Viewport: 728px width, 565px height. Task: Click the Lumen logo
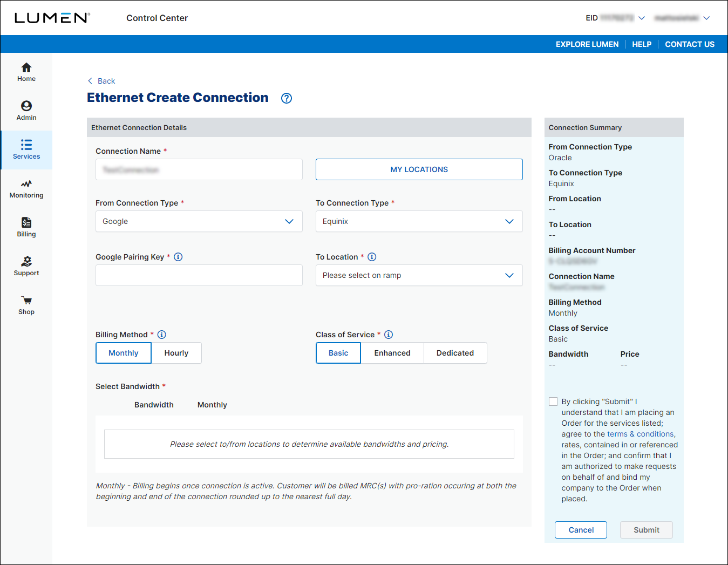(x=52, y=18)
